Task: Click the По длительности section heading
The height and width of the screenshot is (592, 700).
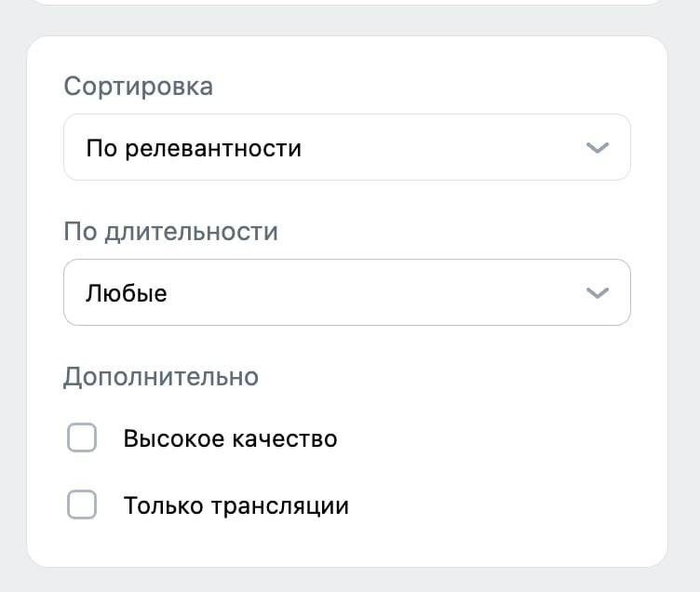Action: (170, 231)
